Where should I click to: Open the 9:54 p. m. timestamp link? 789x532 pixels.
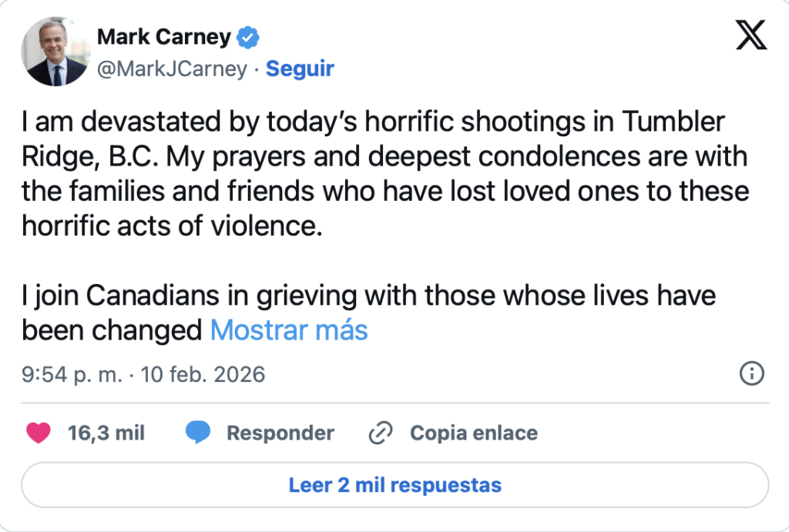coord(72,375)
